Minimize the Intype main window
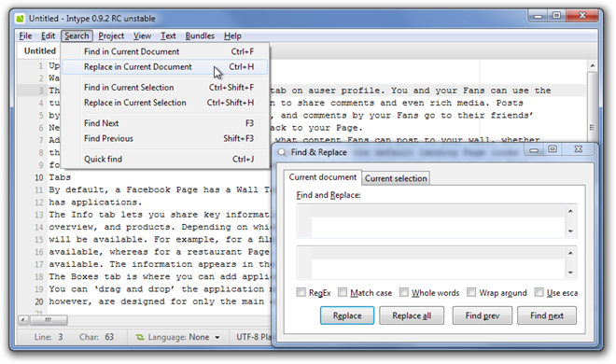The height and width of the screenshot is (364, 616). click(x=538, y=16)
